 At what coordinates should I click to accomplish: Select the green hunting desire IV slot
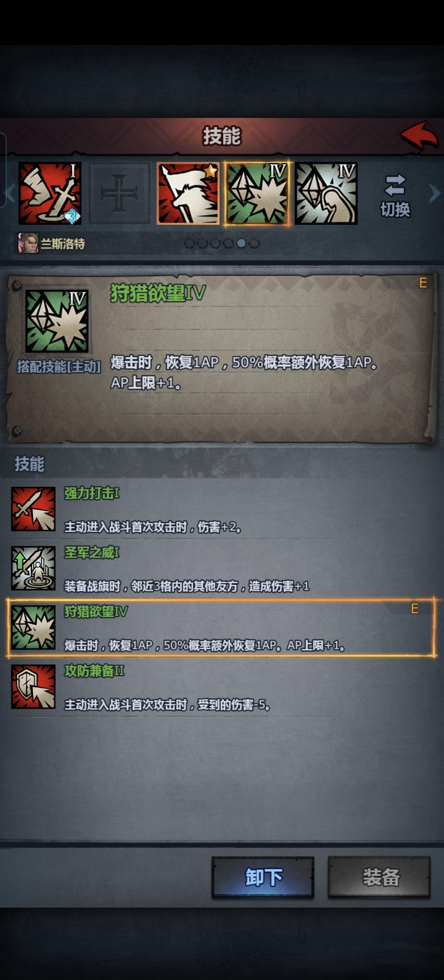[x=257, y=193]
